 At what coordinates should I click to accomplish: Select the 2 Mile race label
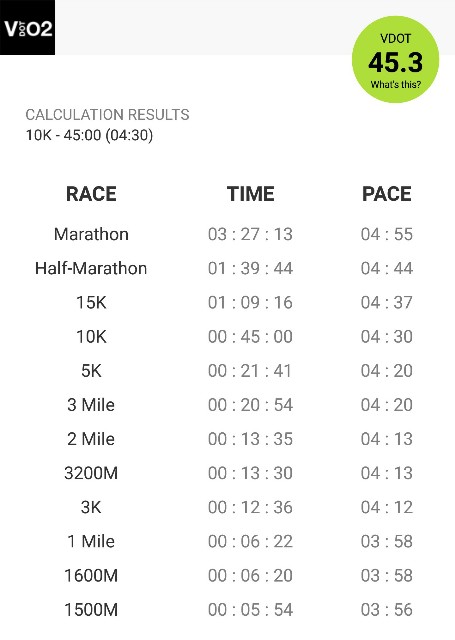pyautogui.click(x=91, y=439)
